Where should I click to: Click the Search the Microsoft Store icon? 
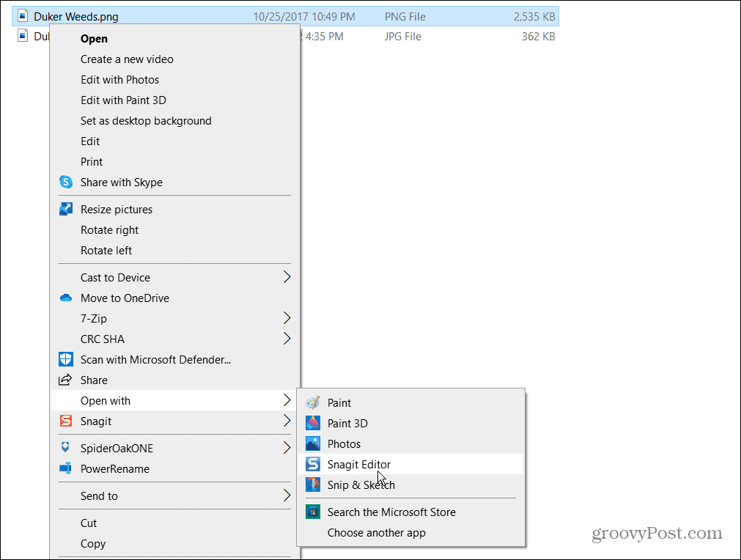(311, 512)
